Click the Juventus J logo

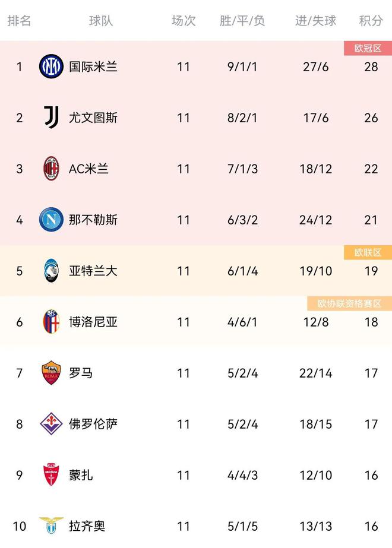51,118
